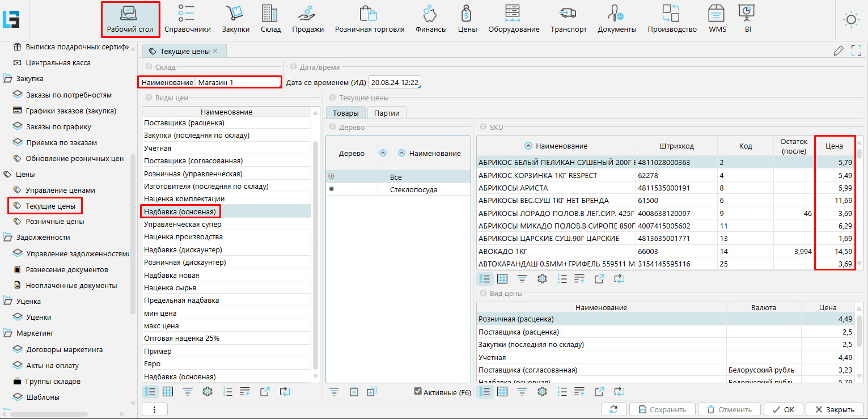Select Розничные цены in the sidebar
This screenshot has width=868, height=419.
[x=54, y=221]
